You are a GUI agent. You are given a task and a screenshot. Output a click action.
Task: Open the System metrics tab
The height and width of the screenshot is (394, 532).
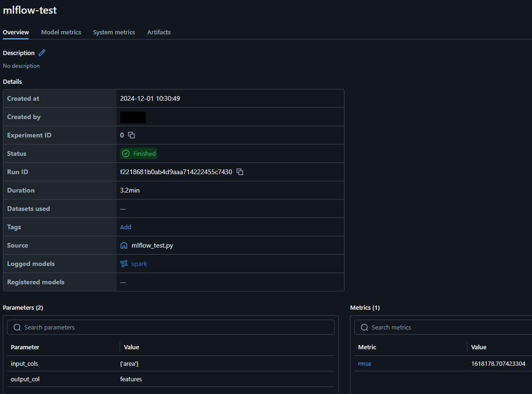click(114, 32)
